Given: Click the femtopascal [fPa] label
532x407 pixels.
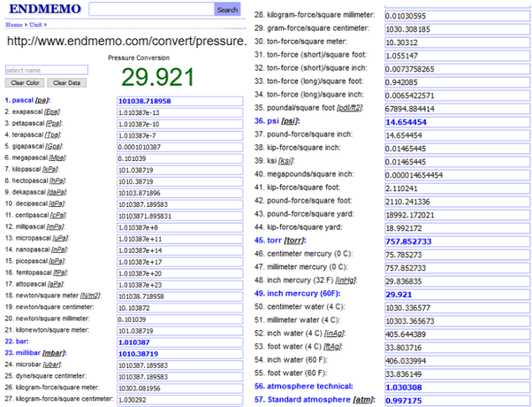Looking at the screenshot, I should (x=34, y=273).
